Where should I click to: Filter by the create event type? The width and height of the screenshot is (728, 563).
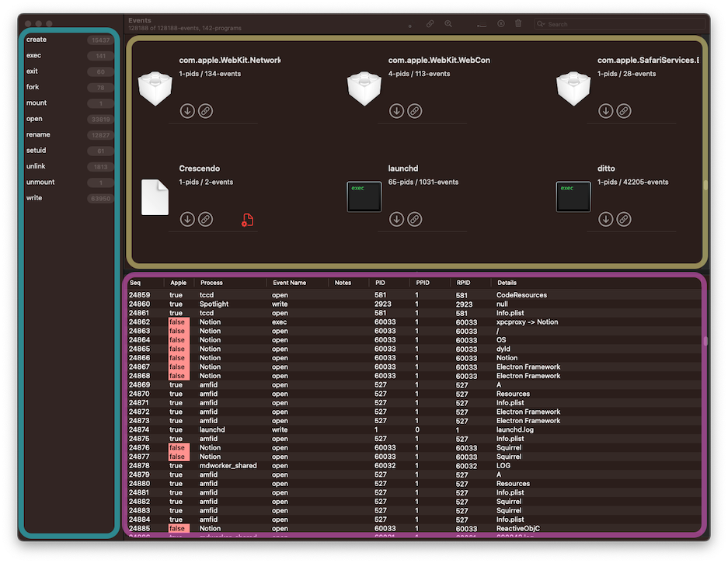coord(68,40)
